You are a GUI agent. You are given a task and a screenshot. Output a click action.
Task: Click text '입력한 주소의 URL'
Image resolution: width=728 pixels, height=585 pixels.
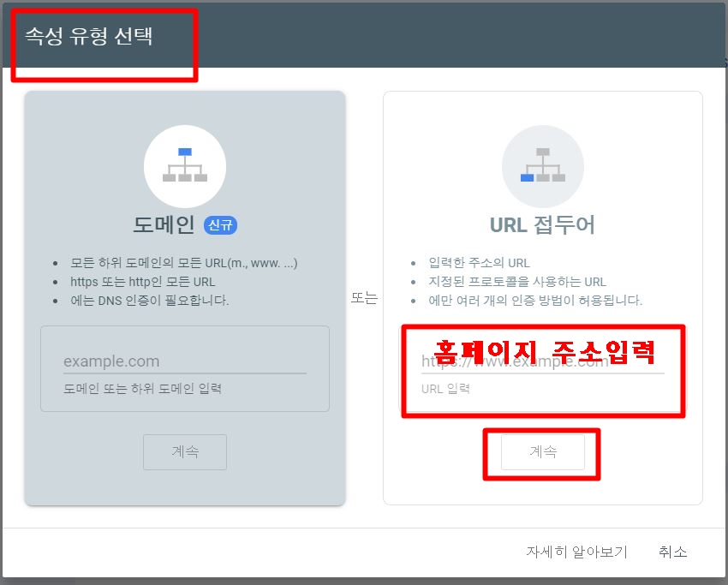479,263
